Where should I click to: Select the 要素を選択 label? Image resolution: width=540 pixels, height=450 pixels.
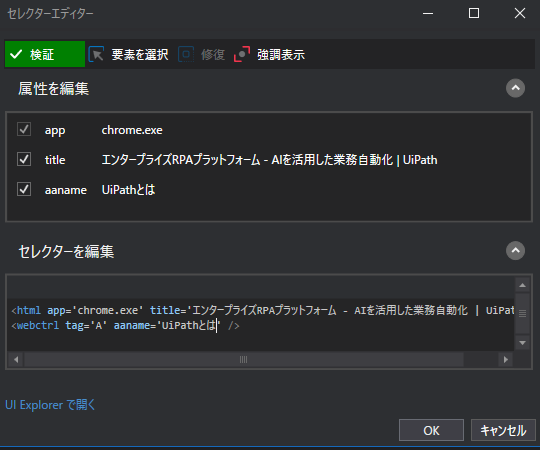coord(140,55)
